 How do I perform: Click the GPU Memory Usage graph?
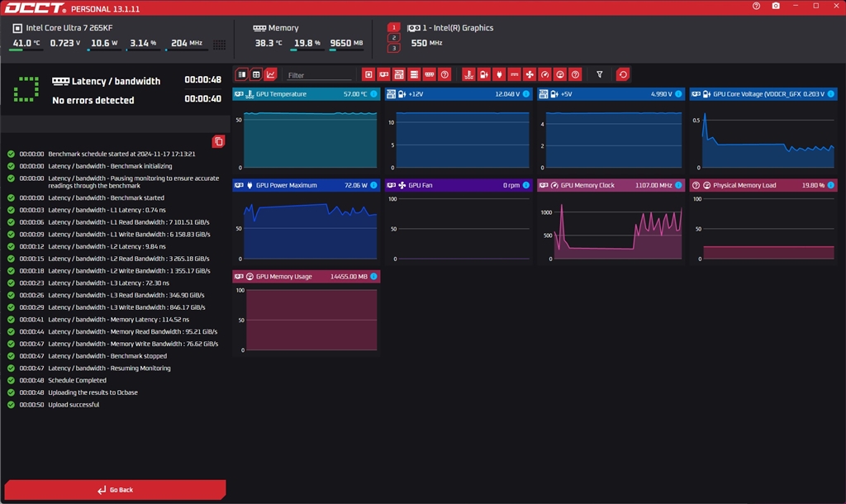click(306, 320)
